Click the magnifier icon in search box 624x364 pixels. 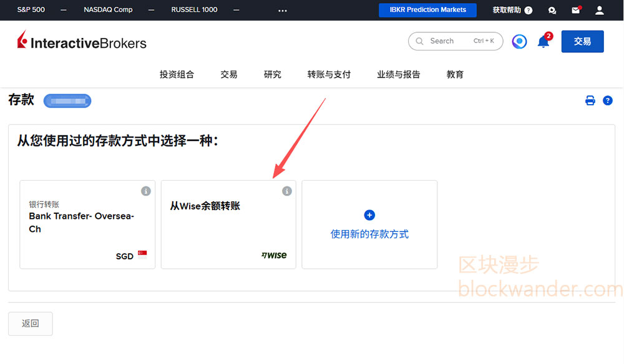coord(419,41)
